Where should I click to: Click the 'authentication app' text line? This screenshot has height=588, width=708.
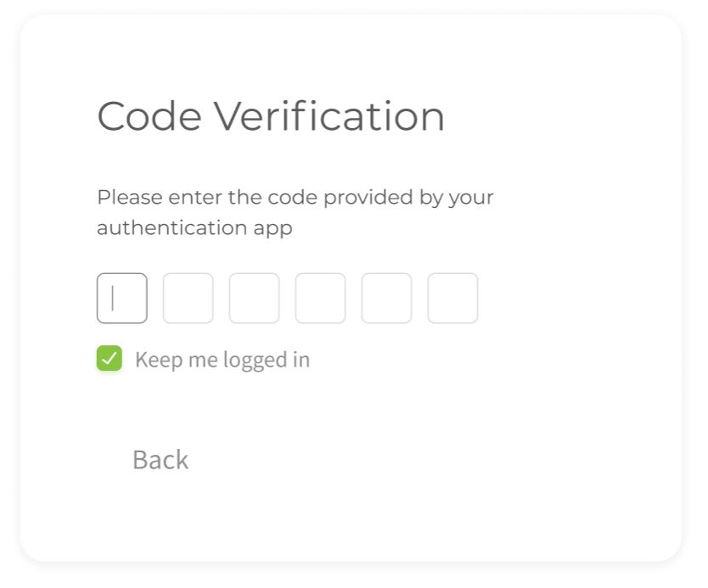194,228
